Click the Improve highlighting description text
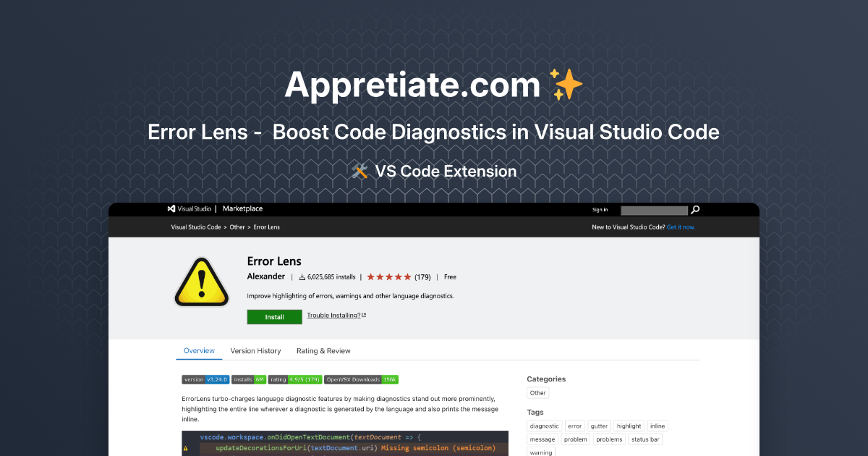This screenshot has width=868, height=456. tap(351, 296)
